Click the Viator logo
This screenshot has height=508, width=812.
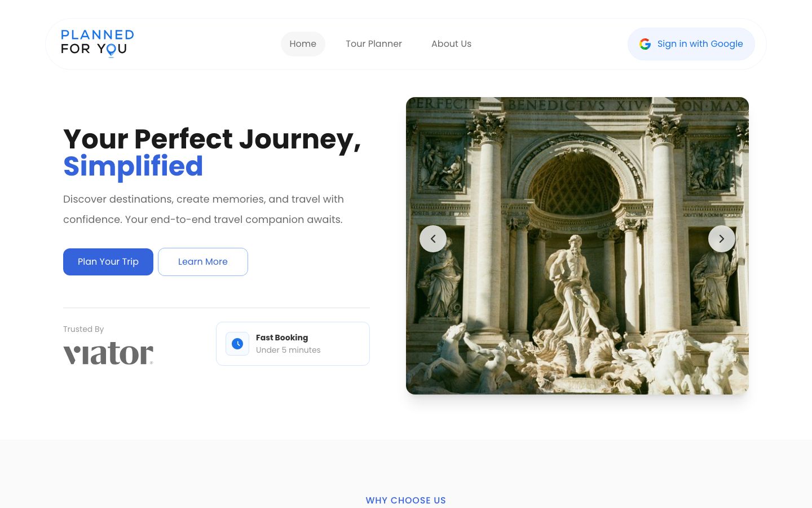(108, 353)
